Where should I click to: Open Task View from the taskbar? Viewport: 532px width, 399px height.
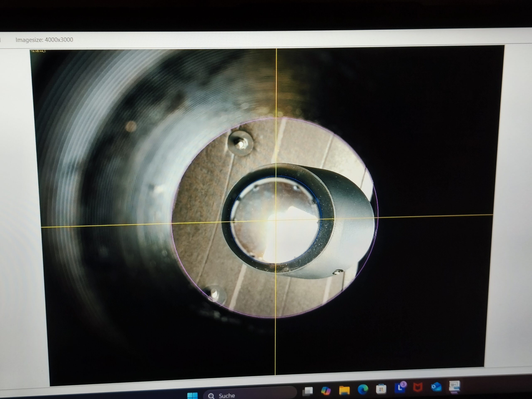[x=308, y=391]
